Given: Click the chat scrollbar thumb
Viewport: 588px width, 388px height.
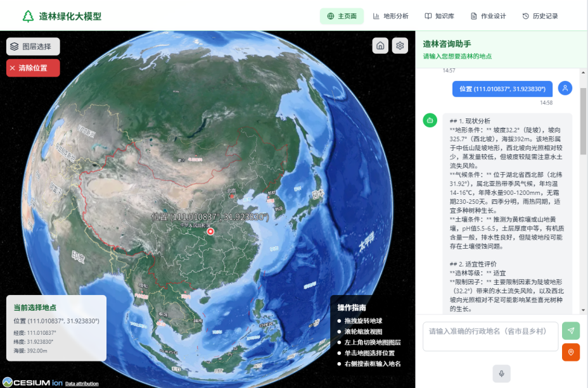Looking at the screenshot, I should pyautogui.click(x=583, y=121).
